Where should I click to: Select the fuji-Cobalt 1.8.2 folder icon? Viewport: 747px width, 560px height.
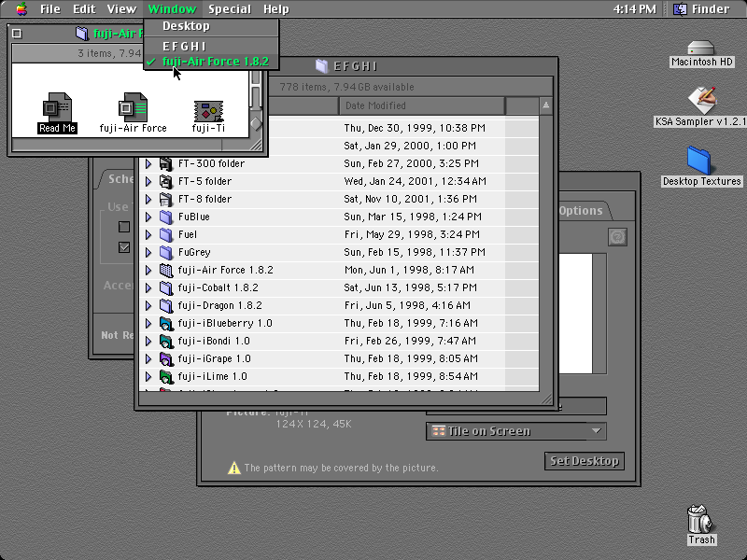166,288
